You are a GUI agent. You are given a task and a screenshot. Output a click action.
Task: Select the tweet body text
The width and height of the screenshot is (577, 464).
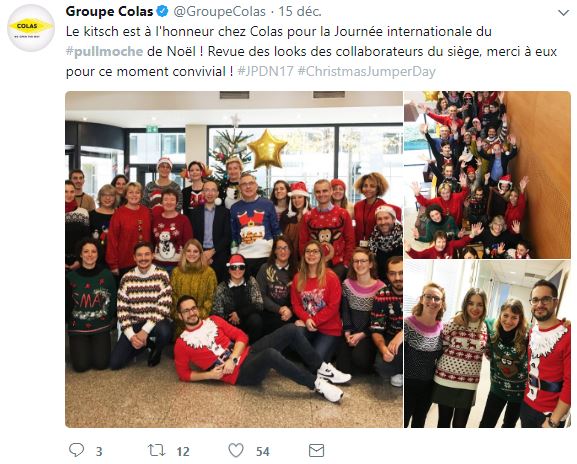(311, 52)
